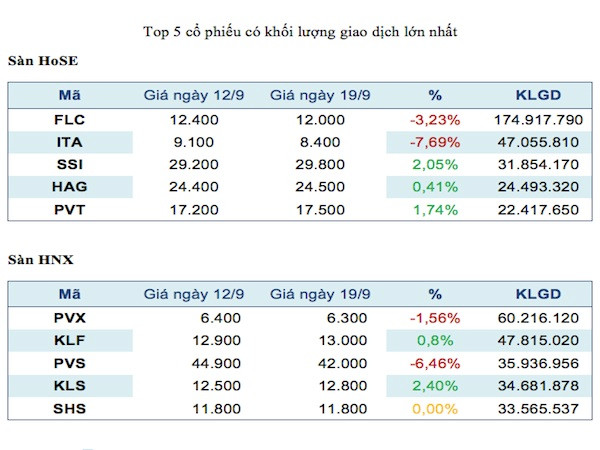This screenshot has height=450, width=600.
Task: Select the PVX stock code cell
Action: pyautogui.click(x=62, y=317)
